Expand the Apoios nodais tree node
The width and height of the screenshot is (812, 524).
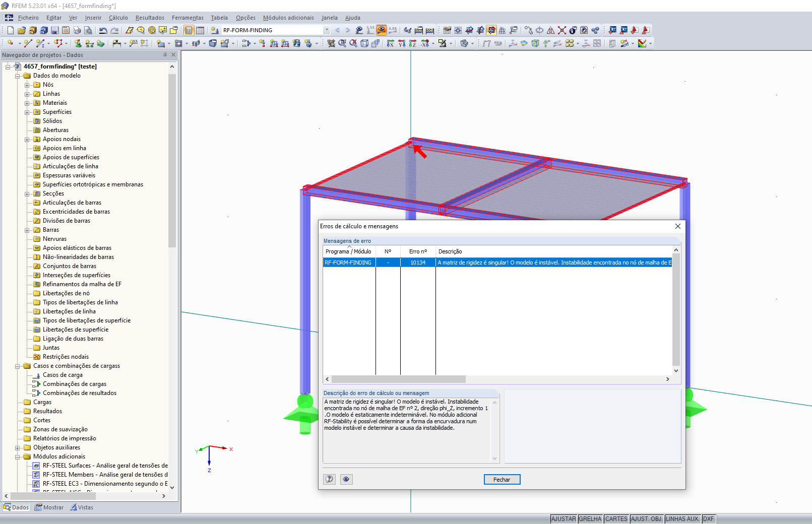pos(27,139)
